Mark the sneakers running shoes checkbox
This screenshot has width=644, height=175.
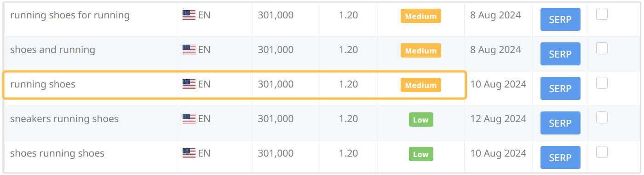point(602,117)
